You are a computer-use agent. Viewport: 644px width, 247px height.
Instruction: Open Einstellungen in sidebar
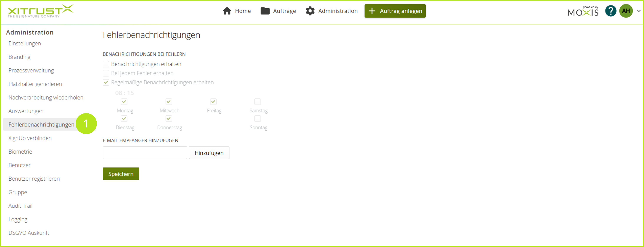click(24, 43)
